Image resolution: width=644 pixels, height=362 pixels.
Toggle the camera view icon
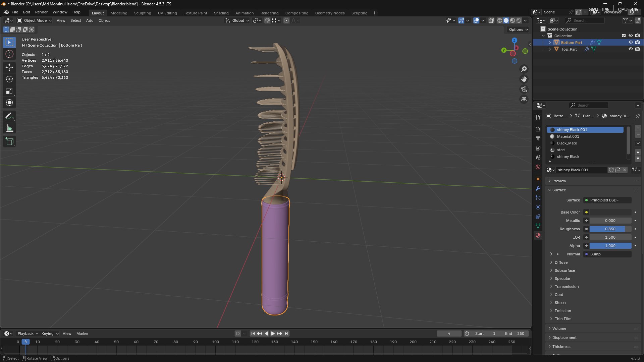pyautogui.click(x=524, y=89)
